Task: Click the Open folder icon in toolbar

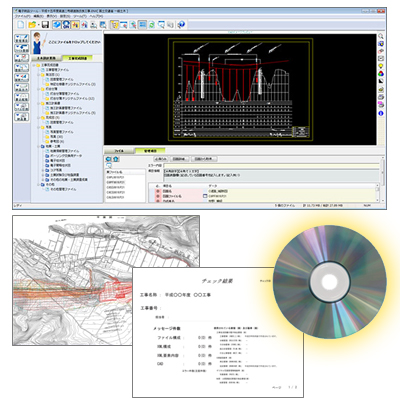Action: [32, 24]
